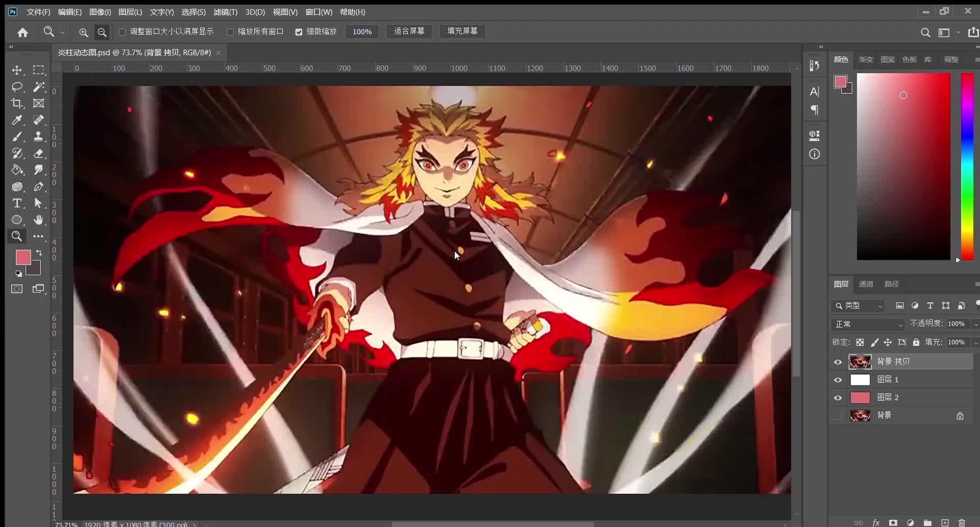The image size is (980, 527).
Task: Select the Horizontal Type tool
Action: click(17, 203)
